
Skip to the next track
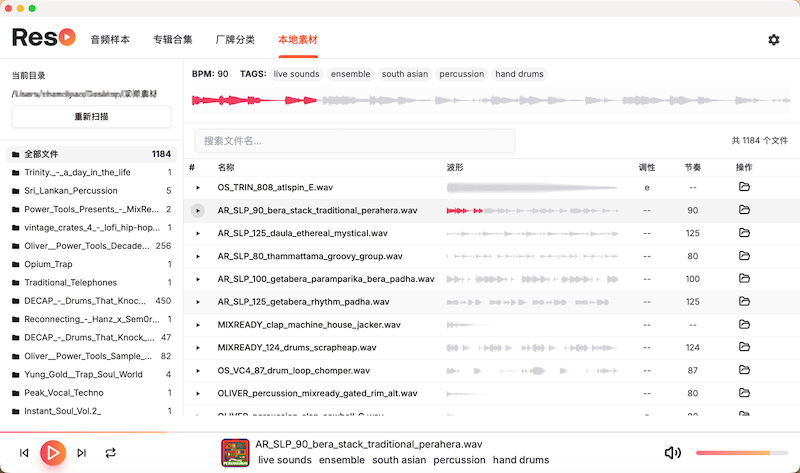(82, 453)
